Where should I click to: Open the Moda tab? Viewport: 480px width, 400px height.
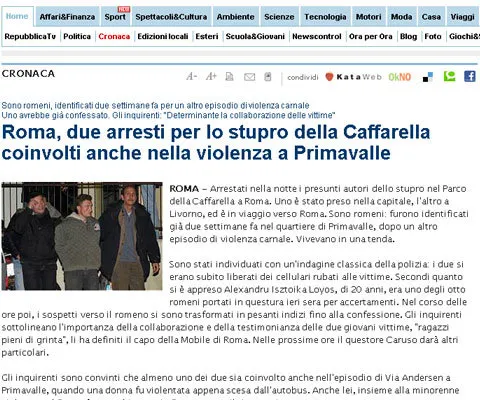(x=402, y=17)
